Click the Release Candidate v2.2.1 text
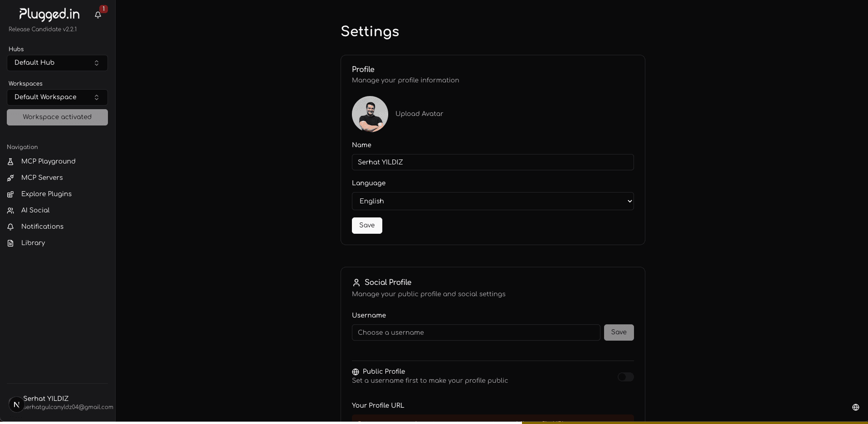868x424 pixels. (43, 29)
